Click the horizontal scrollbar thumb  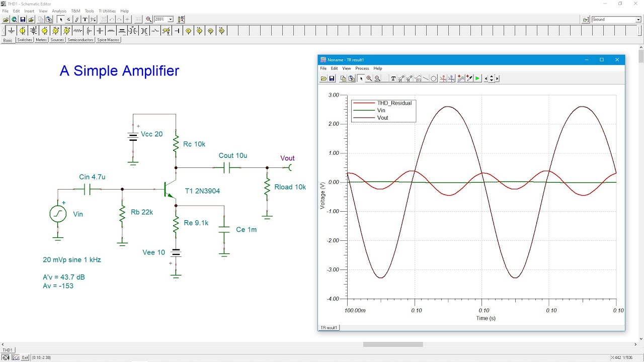coord(393,344)
